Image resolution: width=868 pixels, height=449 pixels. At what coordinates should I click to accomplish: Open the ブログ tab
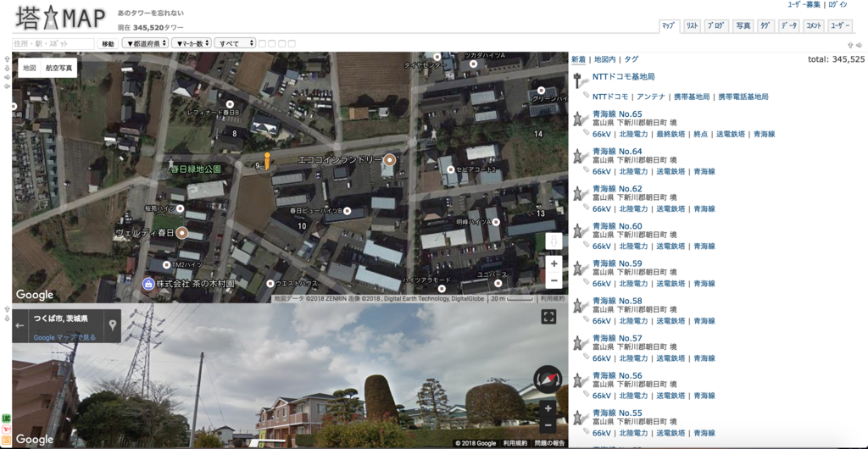tap(717, 25)
